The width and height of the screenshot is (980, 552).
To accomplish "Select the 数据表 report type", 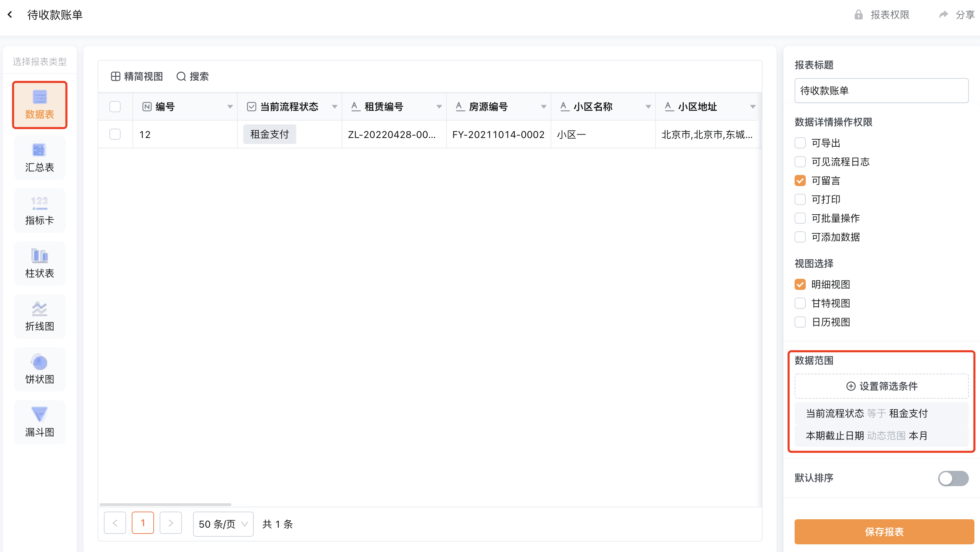I will pos(40,105).
